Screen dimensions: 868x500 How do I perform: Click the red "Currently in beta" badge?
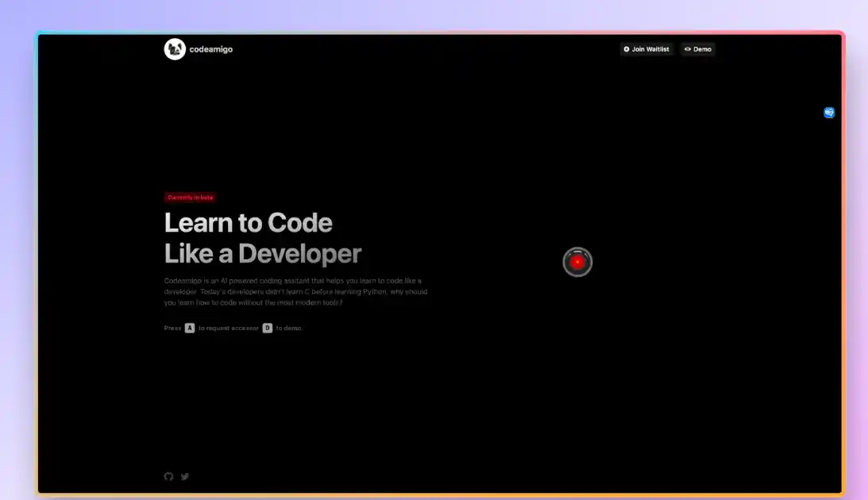190,198
